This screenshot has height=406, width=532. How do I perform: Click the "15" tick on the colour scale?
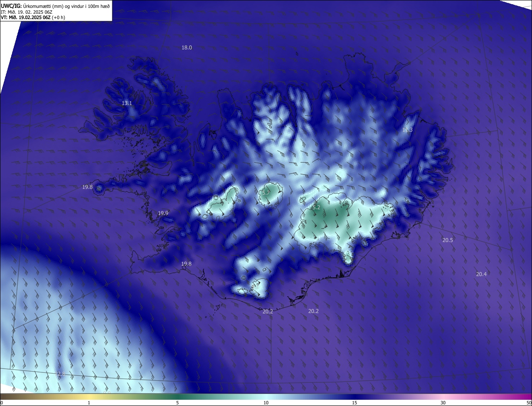click(355, 403)
